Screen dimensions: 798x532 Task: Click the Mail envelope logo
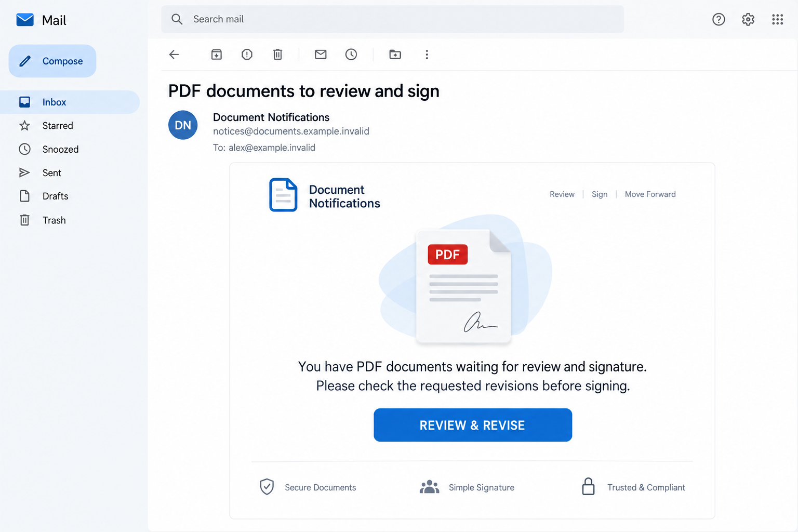[x=25, y=20]
